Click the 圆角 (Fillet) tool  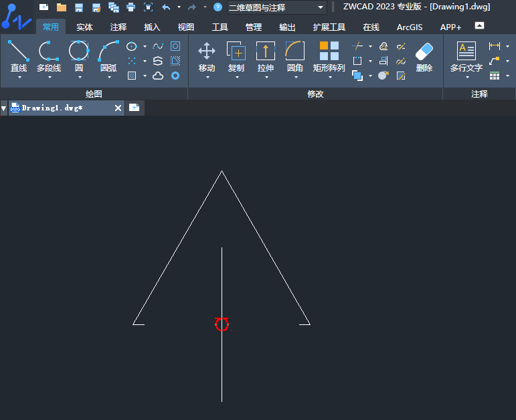tap(295, 57)
